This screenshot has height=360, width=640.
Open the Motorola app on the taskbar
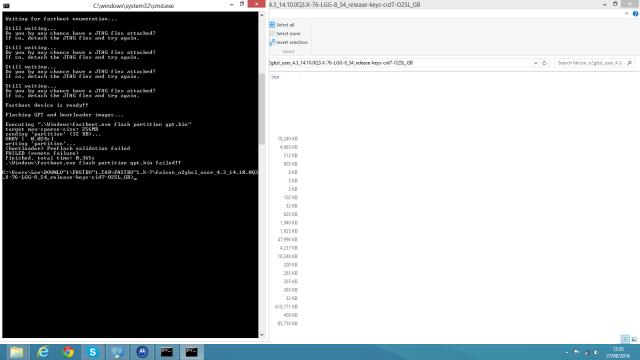click(x=142, y=352)
